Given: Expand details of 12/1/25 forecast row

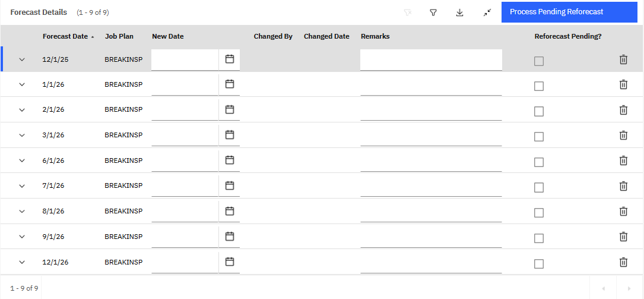Looking at the screenshot, I should click(x=22, y=59).
